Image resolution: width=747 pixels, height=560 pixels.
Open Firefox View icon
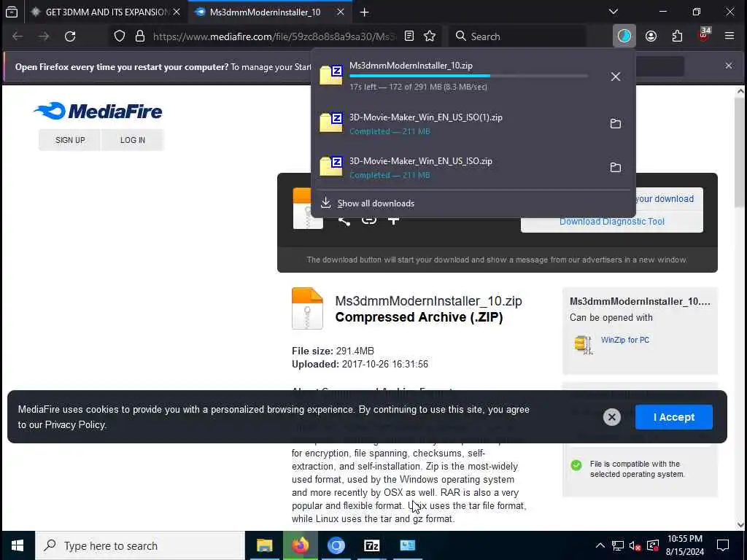(x=12, y=12)
